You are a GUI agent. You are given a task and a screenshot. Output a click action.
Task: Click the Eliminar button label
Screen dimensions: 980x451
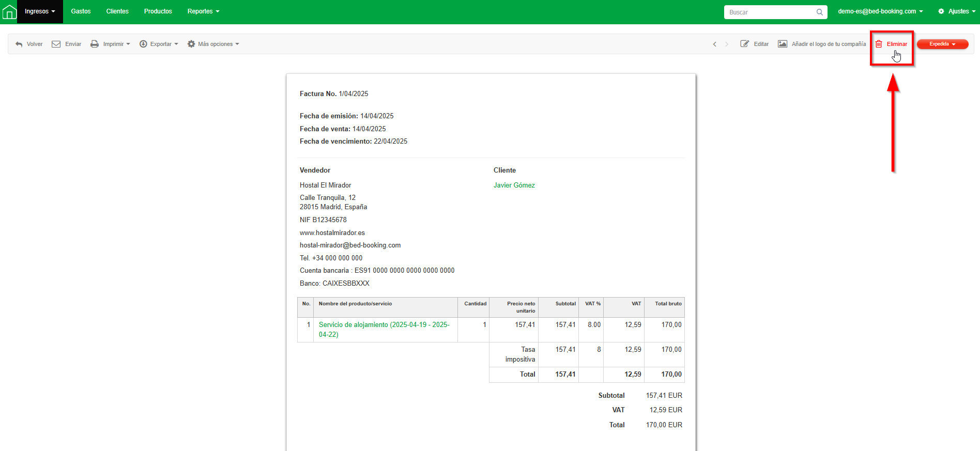tap(897, 44)
